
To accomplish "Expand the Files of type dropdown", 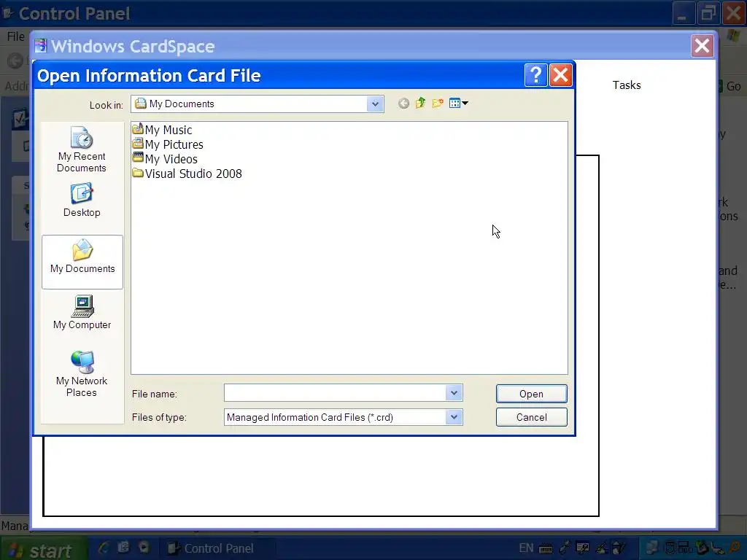I will (454, 417).
